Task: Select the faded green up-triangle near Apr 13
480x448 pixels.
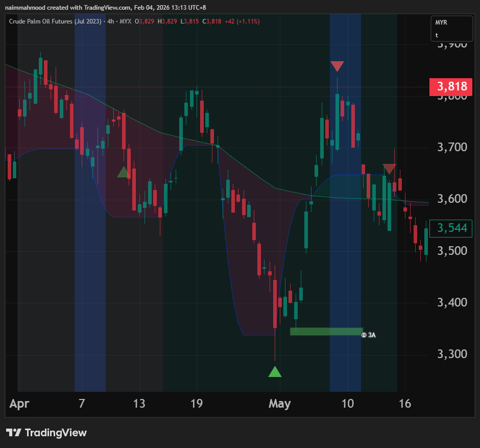Action: click(x=123, y=172)
